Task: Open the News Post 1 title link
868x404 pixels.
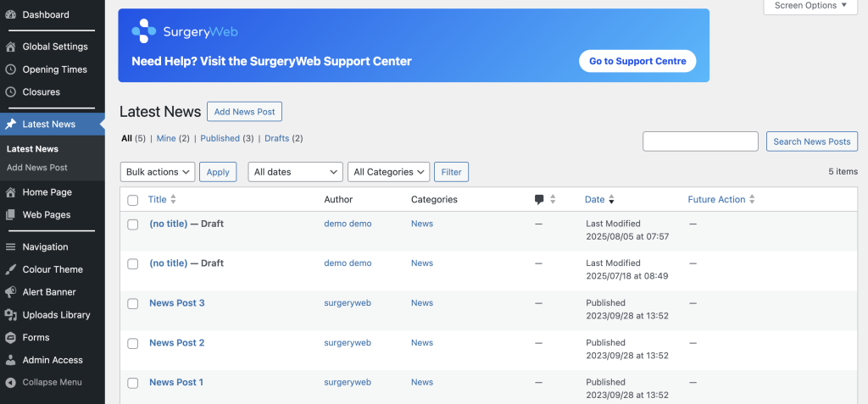Action: coord(176,383)
